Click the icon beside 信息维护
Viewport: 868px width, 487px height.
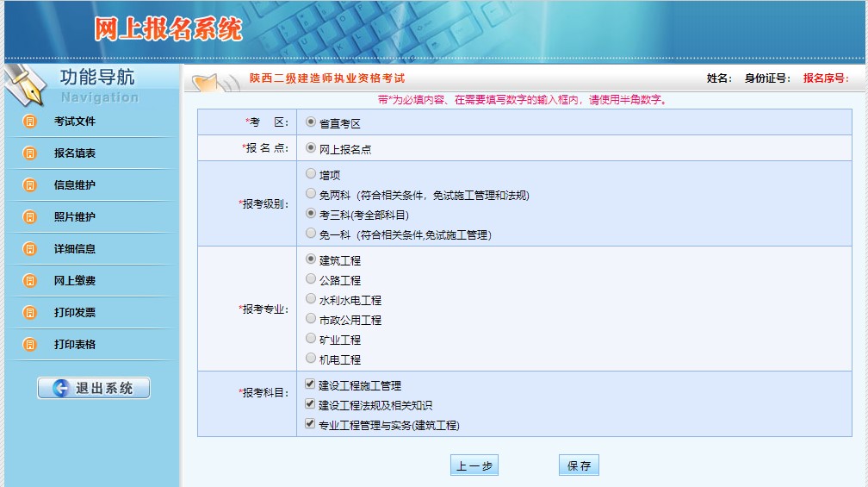tap(30, 185)
